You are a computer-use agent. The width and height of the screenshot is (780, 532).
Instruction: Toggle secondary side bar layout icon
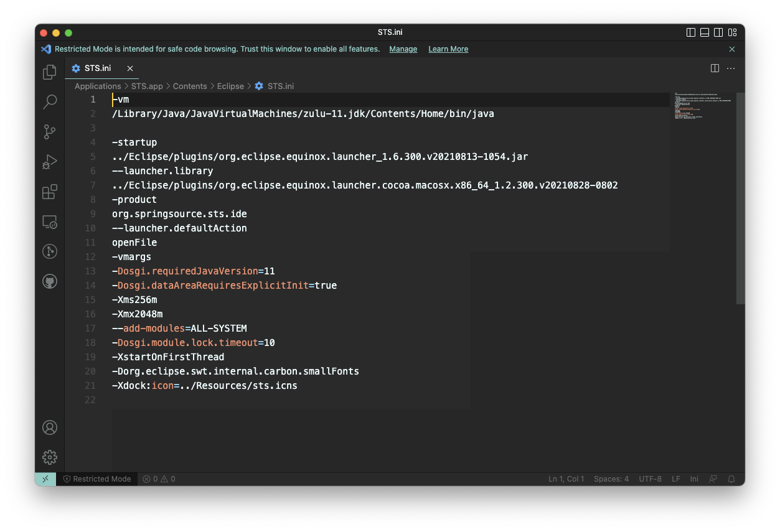pos(718,32)
